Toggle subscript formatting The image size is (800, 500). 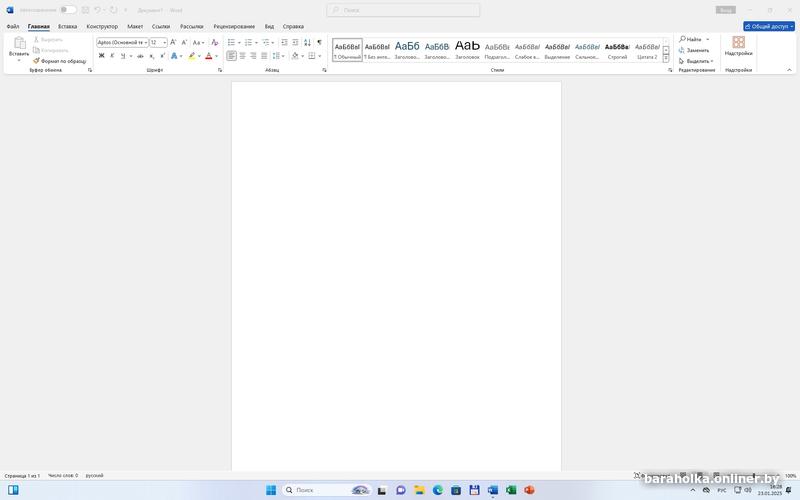(152, 56)
